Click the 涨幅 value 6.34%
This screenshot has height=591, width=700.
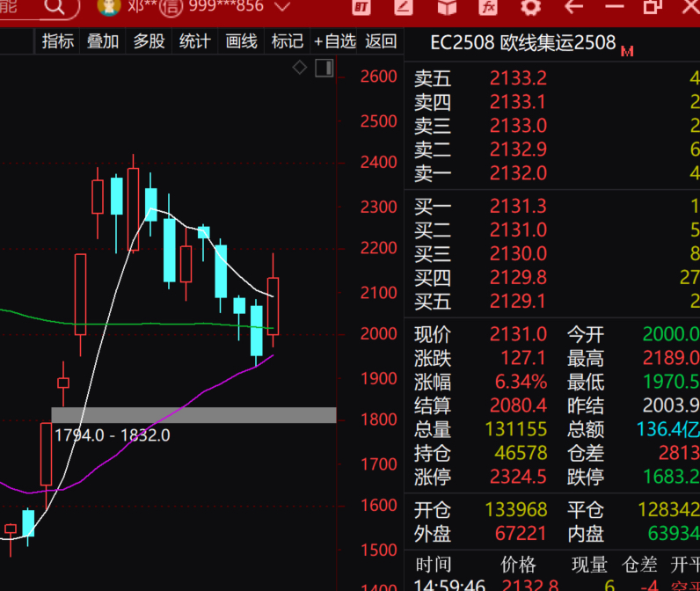click(521, 382)
